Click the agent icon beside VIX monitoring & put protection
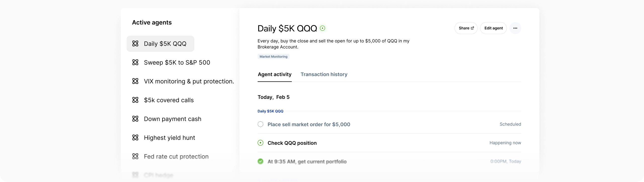The image size is (644, 182). click(x=135, y=81)
